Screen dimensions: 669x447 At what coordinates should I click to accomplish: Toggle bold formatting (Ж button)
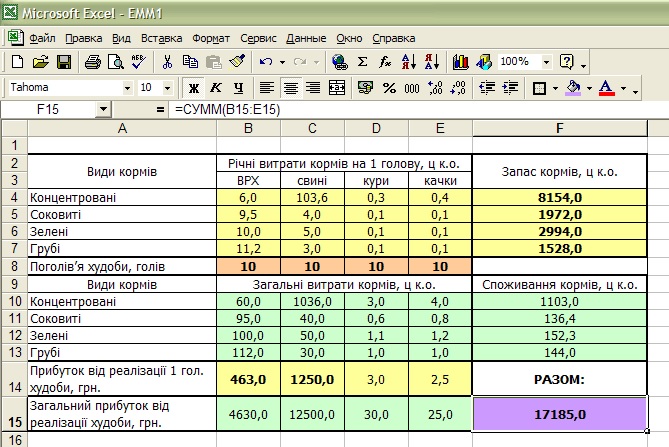[x=194, y=88]
